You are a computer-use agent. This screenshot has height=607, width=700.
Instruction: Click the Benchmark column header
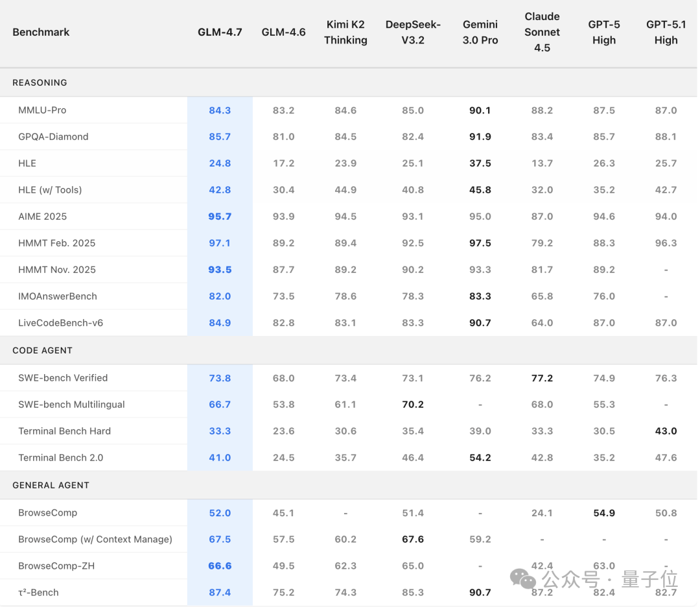(41, 32)
